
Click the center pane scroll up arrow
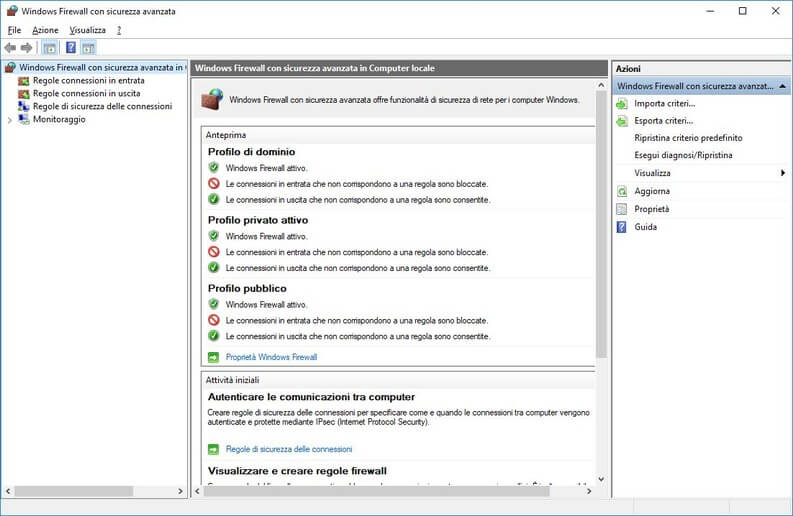[601, 85]
